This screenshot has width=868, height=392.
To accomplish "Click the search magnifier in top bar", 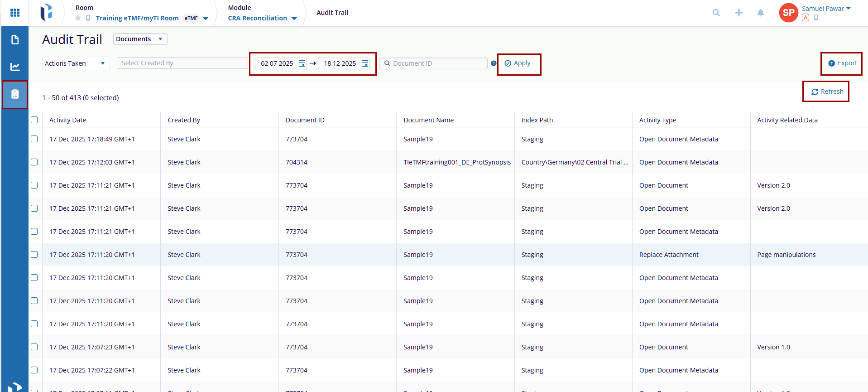I will tap(716, 13).
